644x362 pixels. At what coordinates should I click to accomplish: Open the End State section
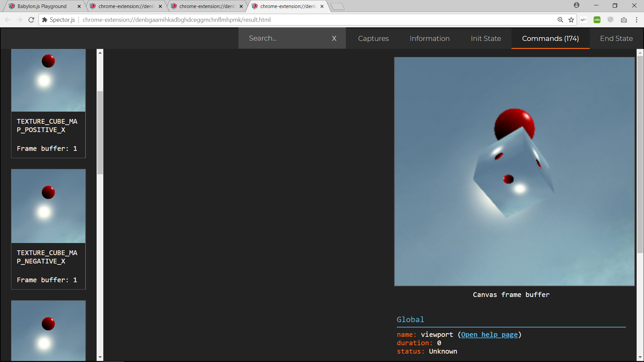(x=616, y=39)
